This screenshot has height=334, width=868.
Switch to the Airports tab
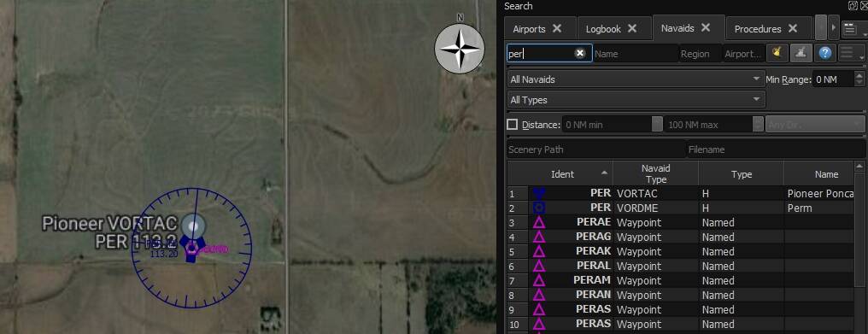coord(529,29)
